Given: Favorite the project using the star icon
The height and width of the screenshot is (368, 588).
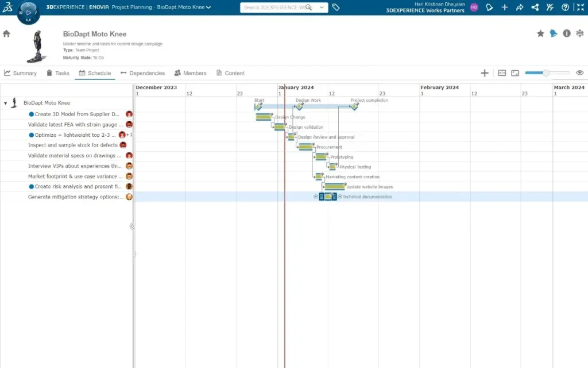Looking at the screenshot, I should tap(540, 34).
